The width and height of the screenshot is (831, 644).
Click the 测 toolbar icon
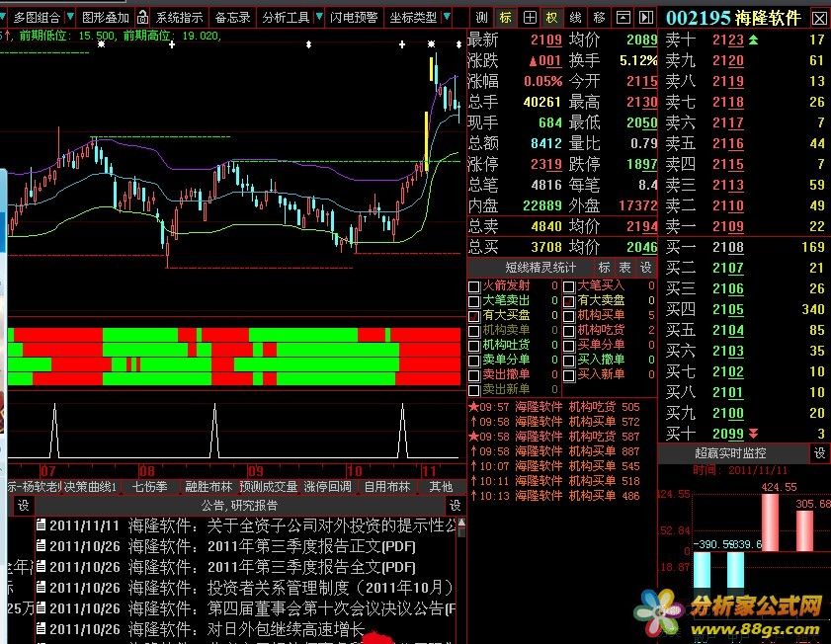(x=481, y=18)
